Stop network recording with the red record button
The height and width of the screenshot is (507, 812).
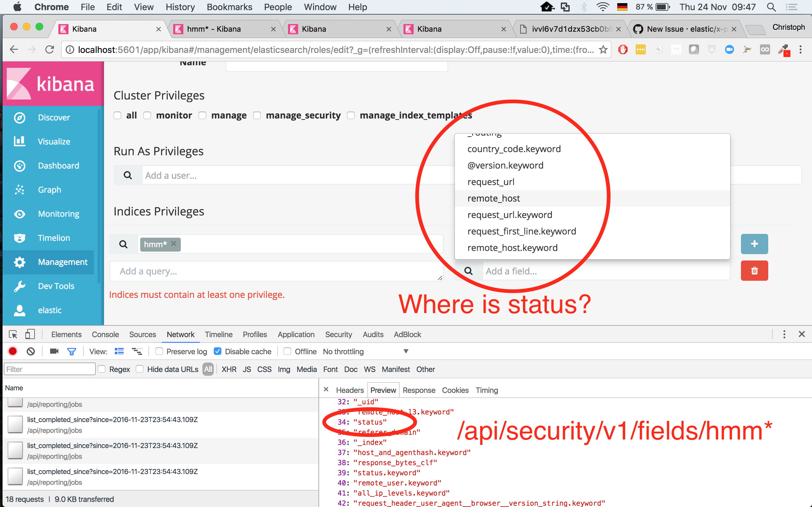(12, 351)
